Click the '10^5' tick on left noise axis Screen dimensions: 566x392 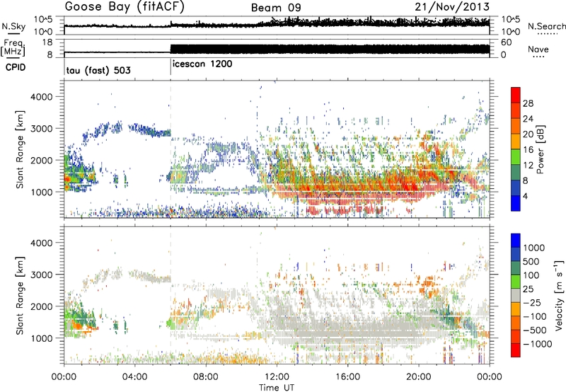[43, 20]
